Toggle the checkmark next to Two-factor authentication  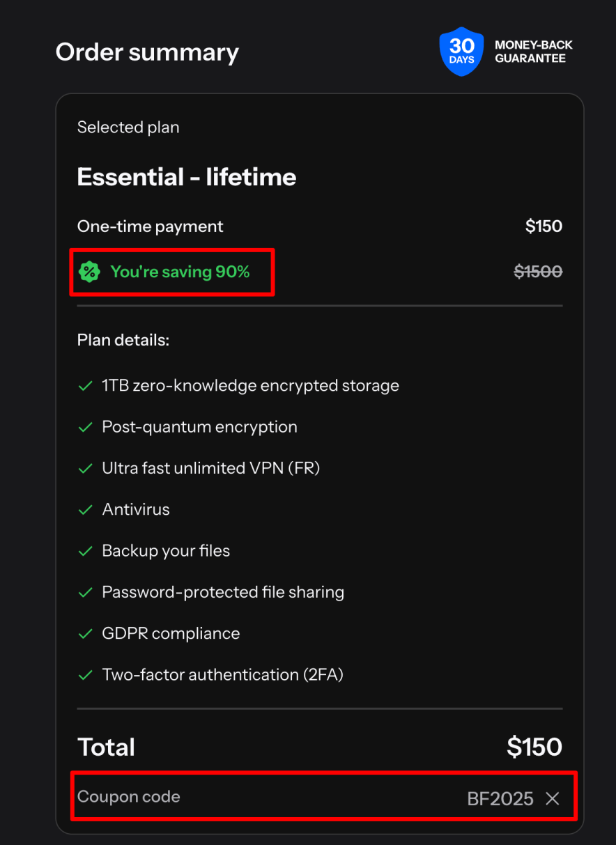tap(86, 674)
